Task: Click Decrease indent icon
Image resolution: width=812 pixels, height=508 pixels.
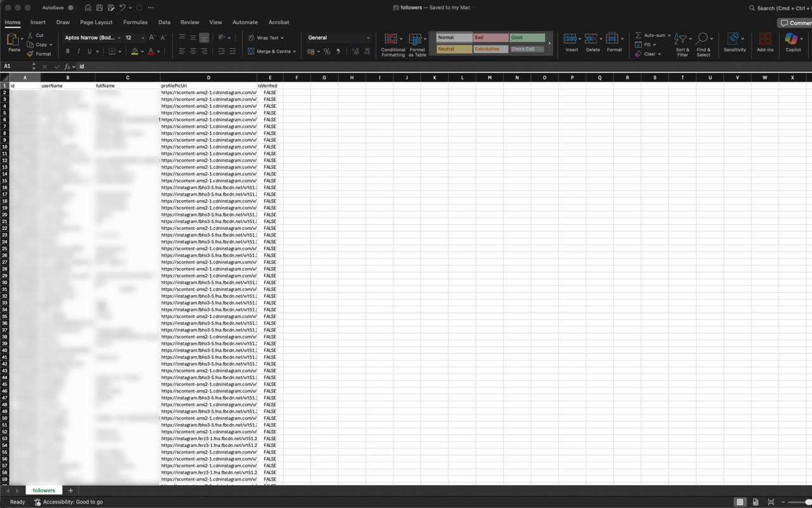Action: click(221, 51)
